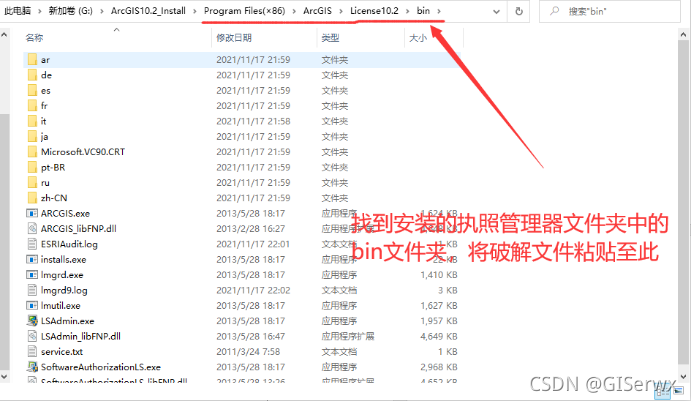Expand chevron after License10.2 breadcrumb
Screen dimensions: 692x402
click(407, 11)
